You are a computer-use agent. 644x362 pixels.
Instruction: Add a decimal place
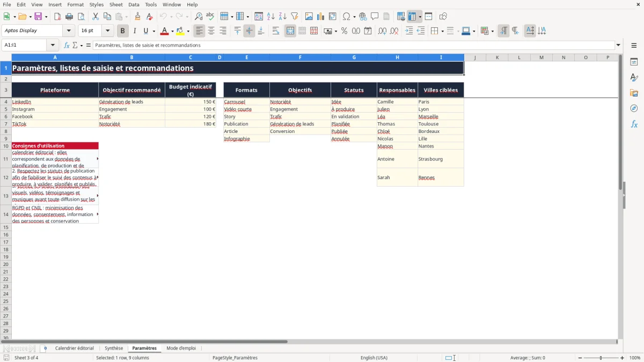click(x=382, y=31)
